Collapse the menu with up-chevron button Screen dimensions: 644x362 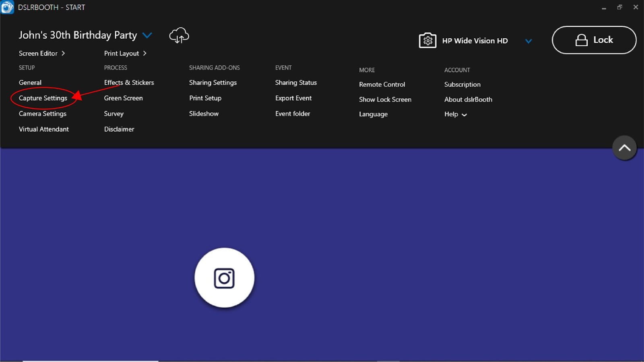pyautogui.click(x=624, y=148)
